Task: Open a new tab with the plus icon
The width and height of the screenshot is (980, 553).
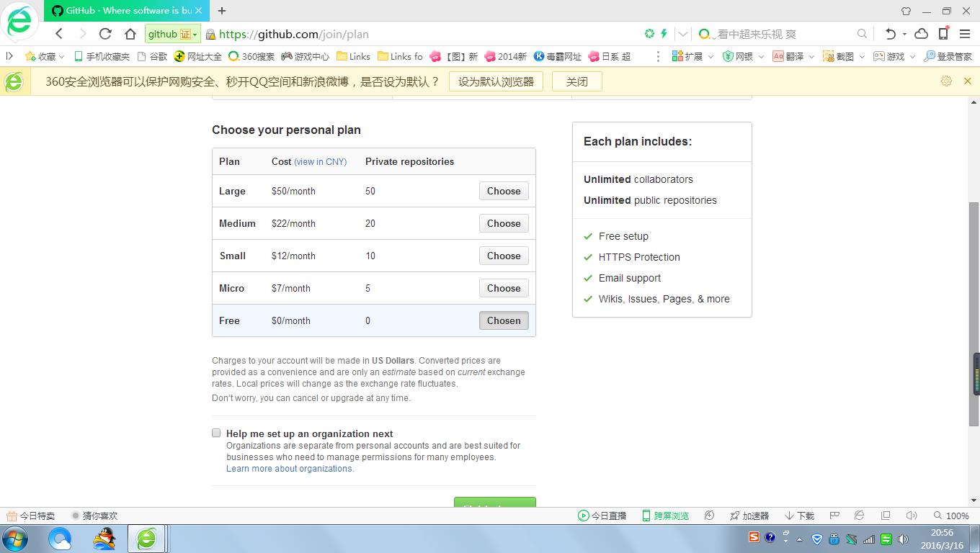Action: (222, 11)
